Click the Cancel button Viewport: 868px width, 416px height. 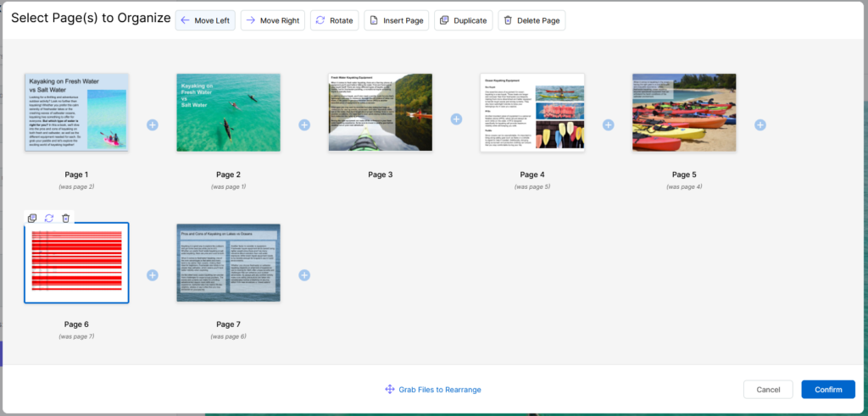[768, 390]
